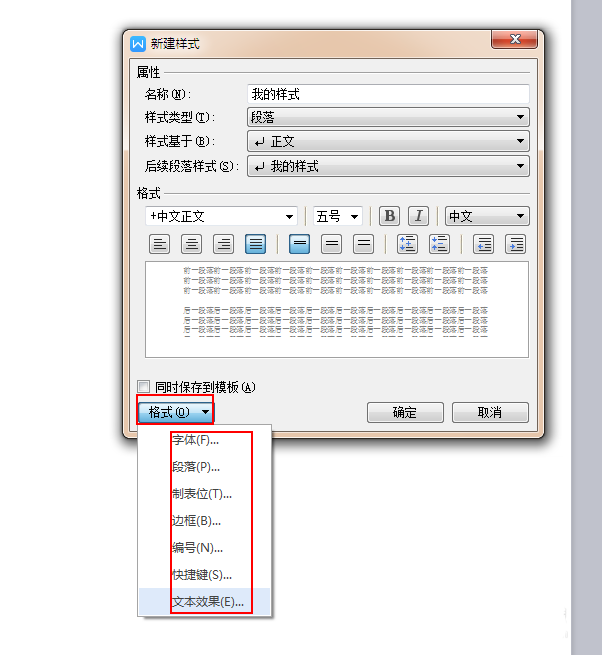Choose 制表位(T)... from format menu
Image resolution: width=602 pixels, height=655 pixels.
pyautogui.click(x=205, y=494)
